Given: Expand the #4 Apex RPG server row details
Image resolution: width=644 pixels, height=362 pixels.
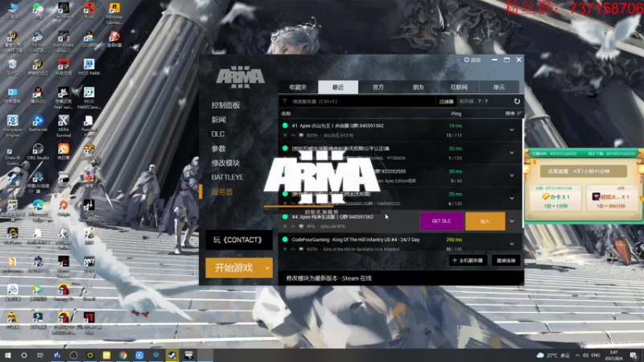Looking at the screenshot, I should [x=512, y=221].
